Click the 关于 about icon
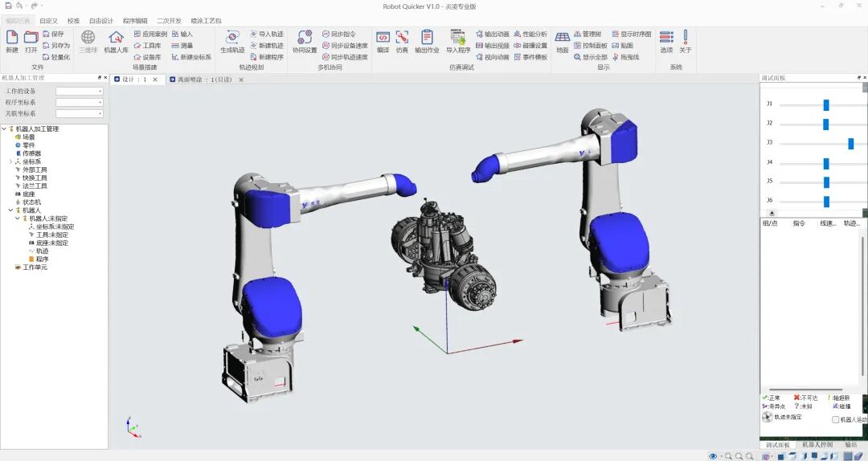Screen dimensions: 868x461 click(686, 37)
